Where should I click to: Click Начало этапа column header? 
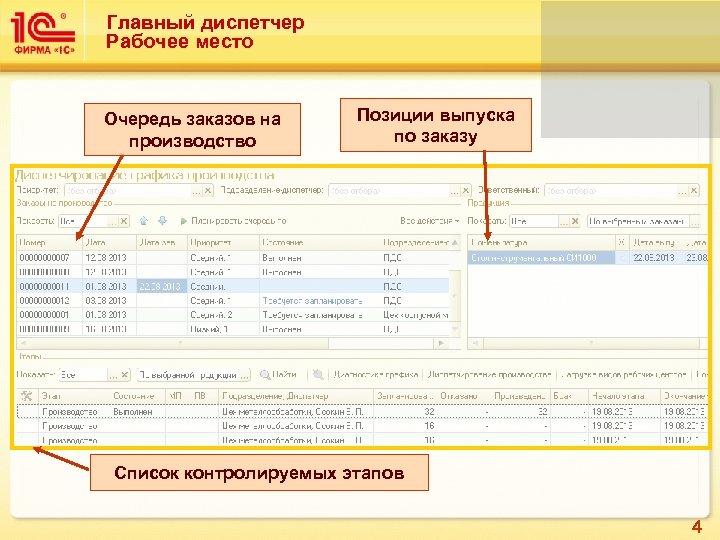pyautogui.click(x=624, y=396)
